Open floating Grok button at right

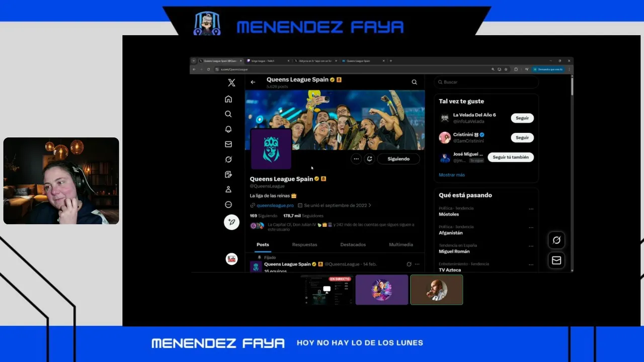coord(556,240)
